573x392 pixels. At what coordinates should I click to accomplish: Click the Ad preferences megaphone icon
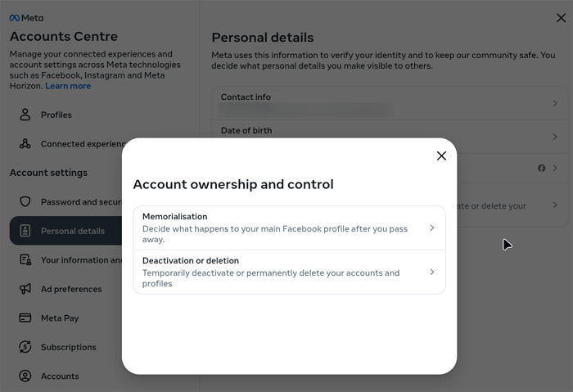click(x=25, y=289)
